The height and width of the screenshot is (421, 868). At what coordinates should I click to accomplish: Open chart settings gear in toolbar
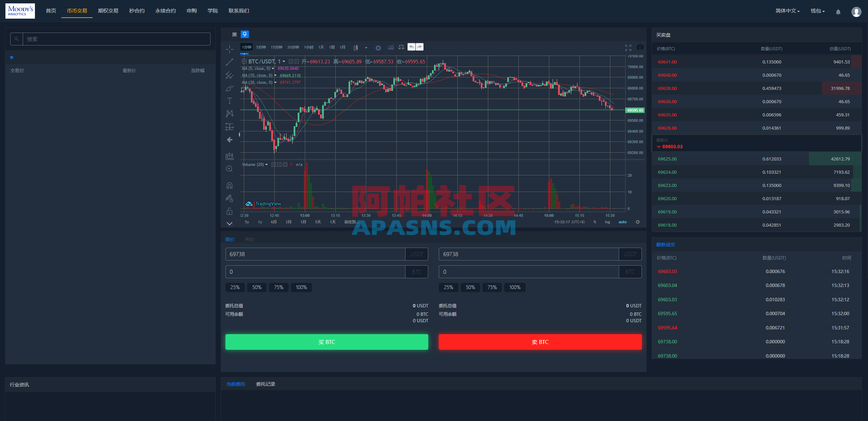[x=378, y=48]
